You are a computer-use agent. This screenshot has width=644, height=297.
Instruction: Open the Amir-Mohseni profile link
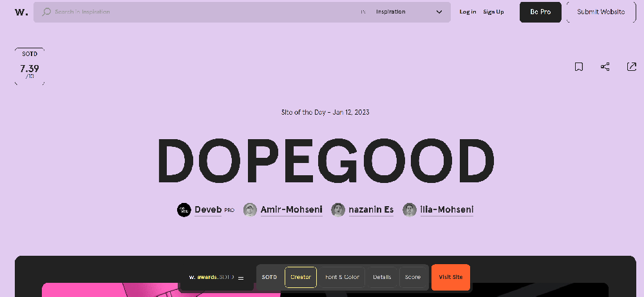[x=291, y=209]
